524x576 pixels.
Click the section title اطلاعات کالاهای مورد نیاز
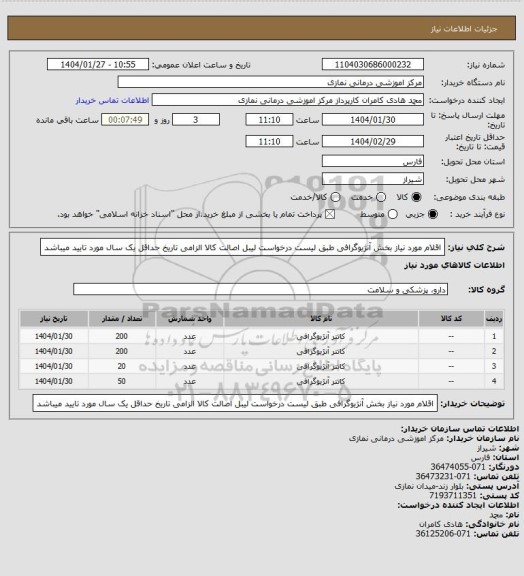click(x=454, y=265)
